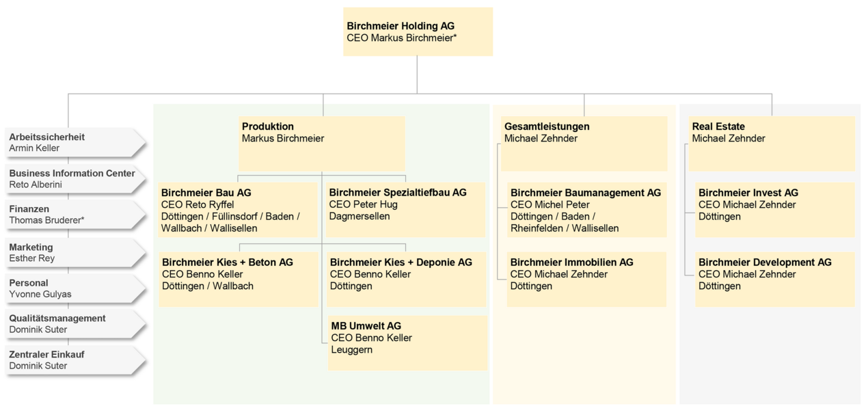Open the Personal Yvonne Gulyas tab

pos(74,288)
